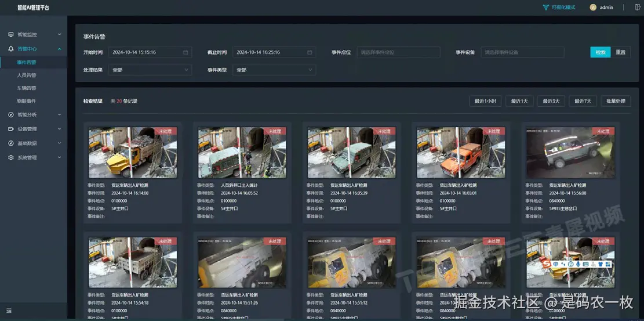
Task: Open the 事件设备 selector
Action: coord(522,52)
